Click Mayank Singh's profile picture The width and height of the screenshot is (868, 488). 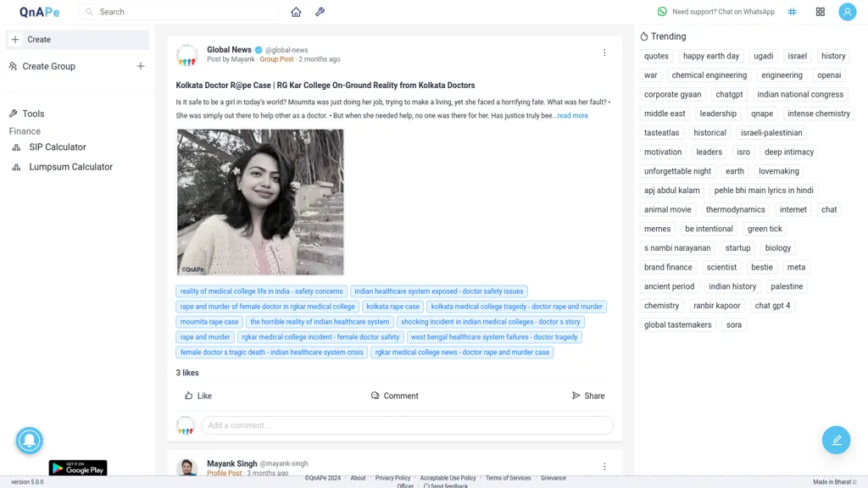tap(187, 468)
